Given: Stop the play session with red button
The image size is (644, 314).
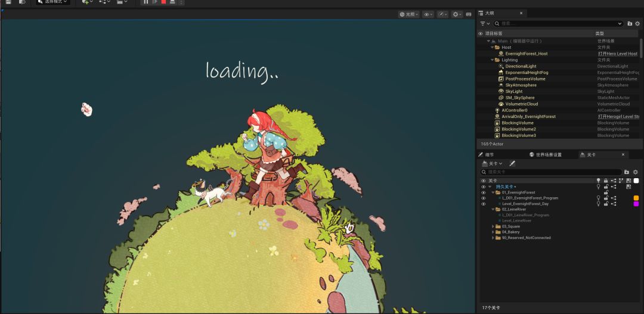Looking at the screenshot, I should (x=163, y=2).
